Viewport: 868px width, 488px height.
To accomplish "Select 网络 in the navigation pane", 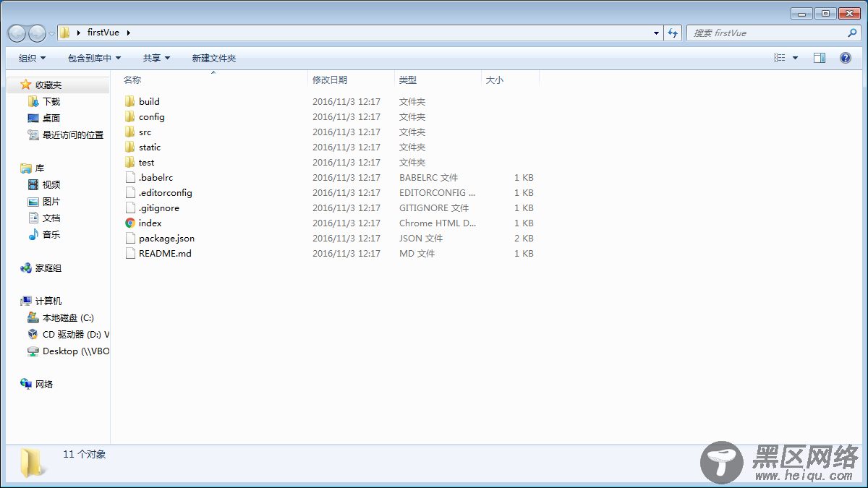I will click(44, 385).
